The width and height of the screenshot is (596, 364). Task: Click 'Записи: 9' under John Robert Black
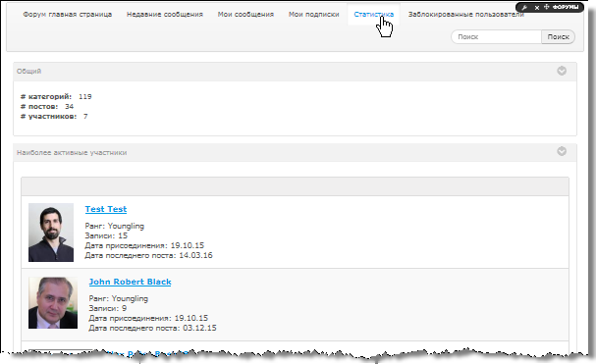coord(108,308)
